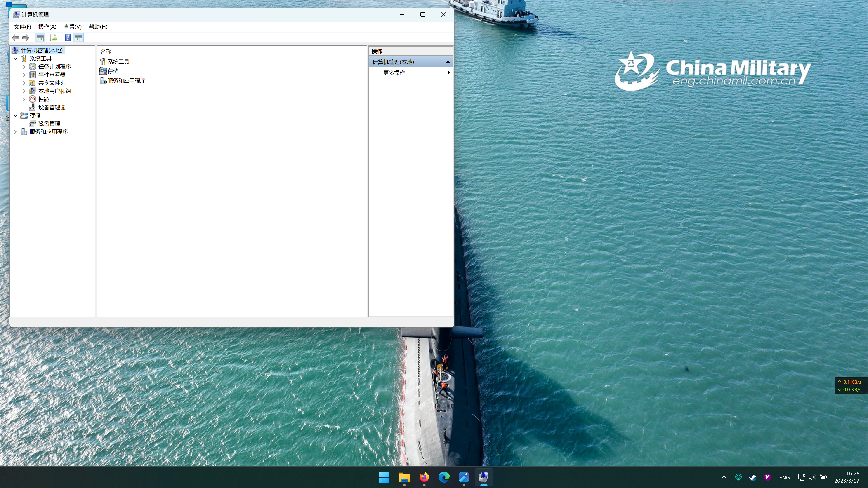This screenshot has height=488, width=868.
Task: Collapse the 计算机管理(本地) actions section arrow
Action: 448,62
